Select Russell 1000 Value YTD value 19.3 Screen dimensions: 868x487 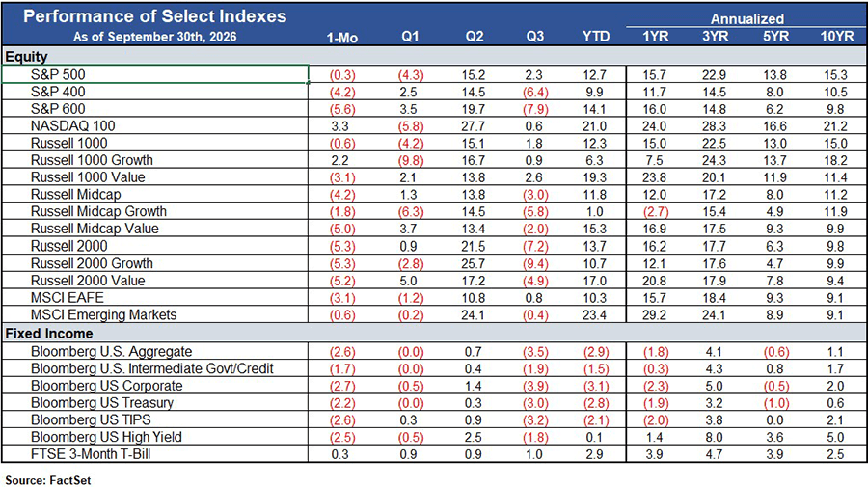point(594,177)
